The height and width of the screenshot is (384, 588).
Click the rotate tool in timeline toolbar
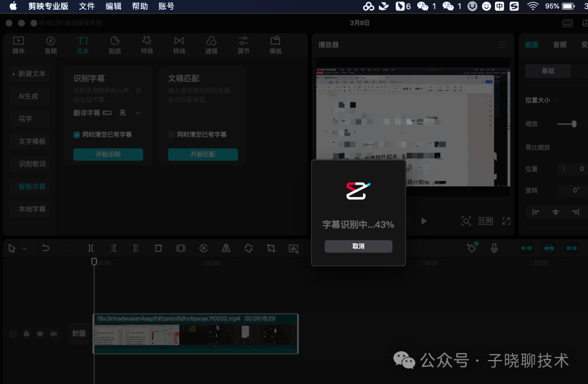[248, 248]
